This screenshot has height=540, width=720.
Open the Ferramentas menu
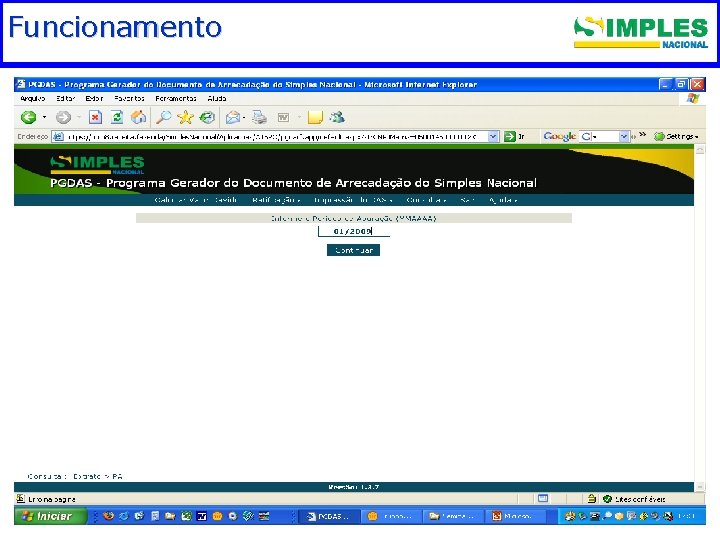[176, 98]
